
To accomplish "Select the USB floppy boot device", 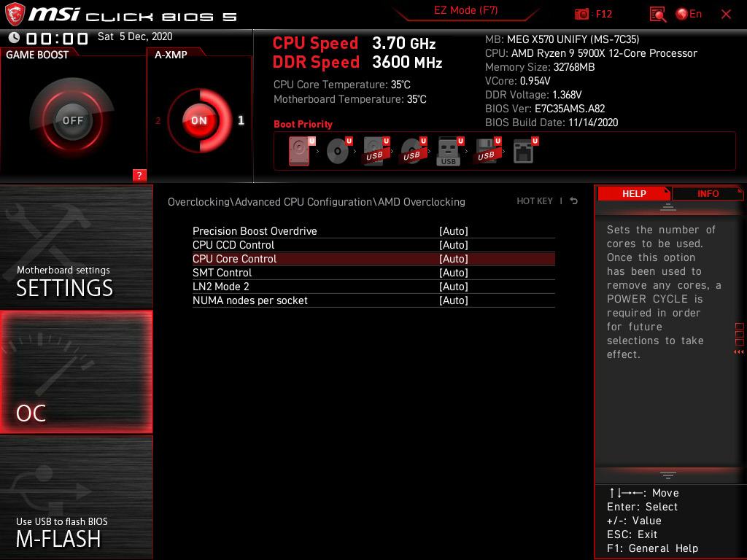I will click(x=487, y=152).
